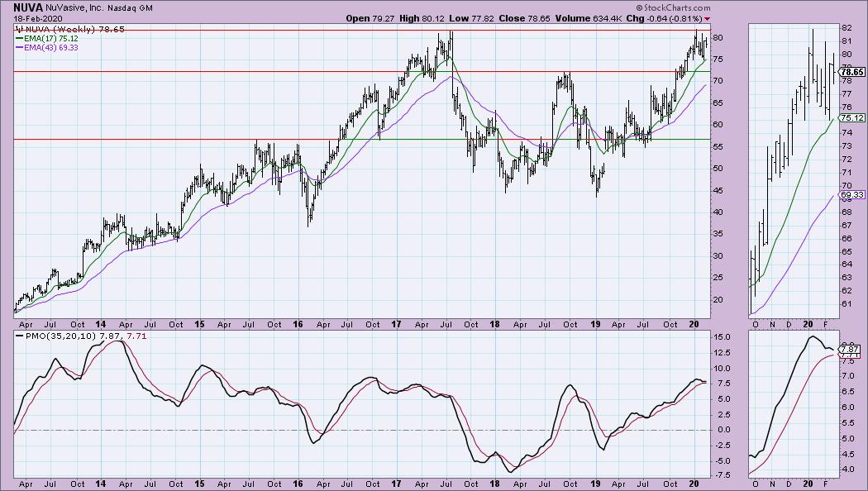This screenshot has height=491, width=868.
Task: Click the boxed 78.65 price tag on the zoom panel
Action: tap(852, 72)
